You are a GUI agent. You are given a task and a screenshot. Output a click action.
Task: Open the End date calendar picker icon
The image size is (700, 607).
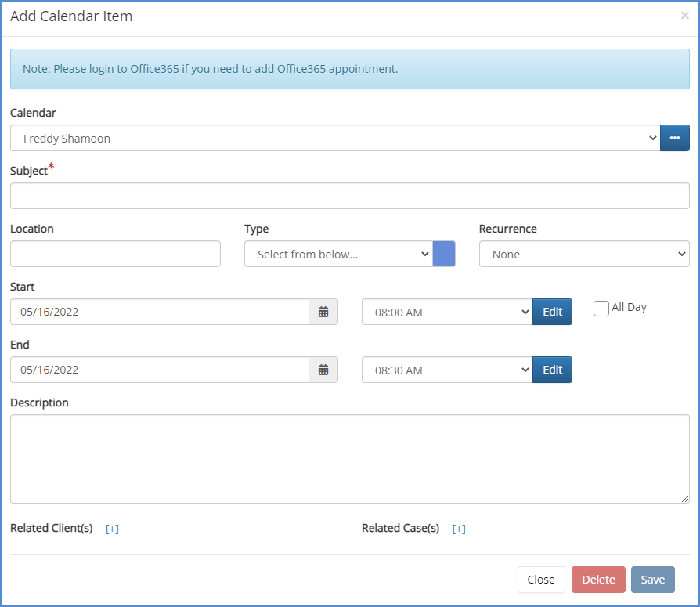tap(323, 370)
